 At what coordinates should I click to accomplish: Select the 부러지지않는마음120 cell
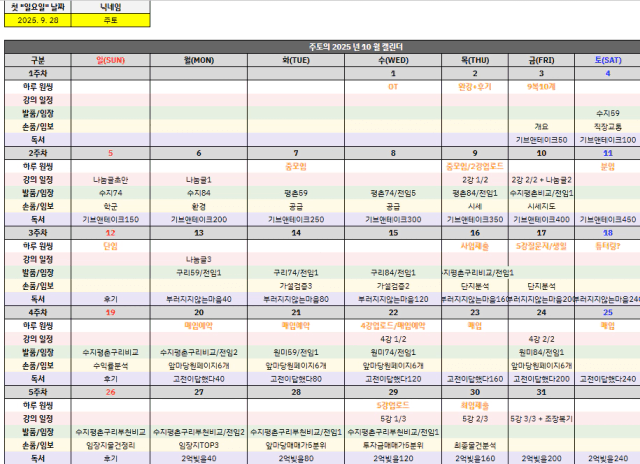pyautogui.click(x=393, y=299)
